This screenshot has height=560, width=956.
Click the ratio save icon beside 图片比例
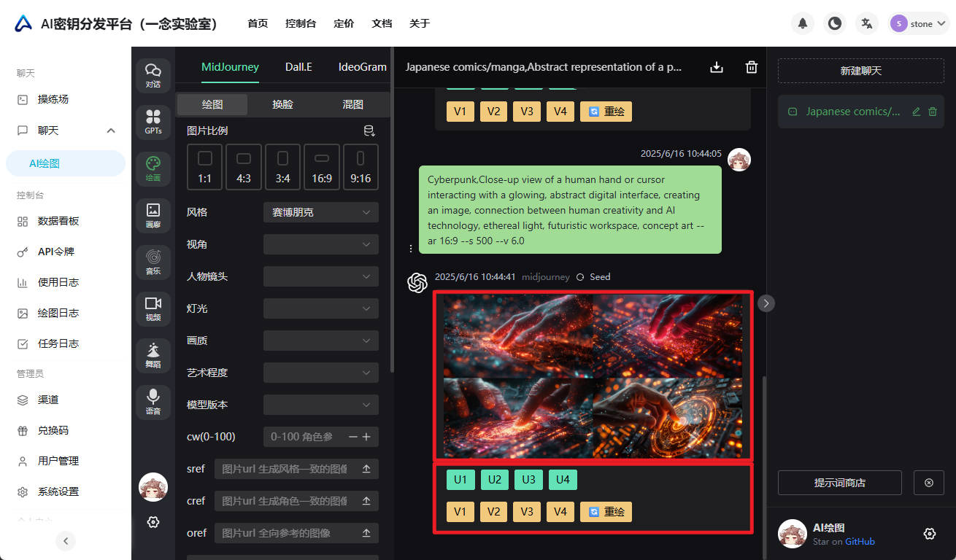coord(369,131)
